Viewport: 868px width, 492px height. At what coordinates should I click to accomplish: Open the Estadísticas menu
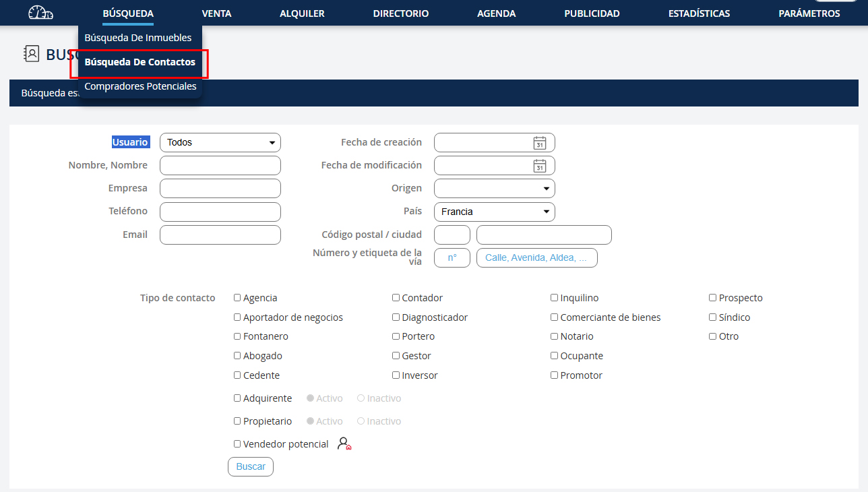[699, 13]
